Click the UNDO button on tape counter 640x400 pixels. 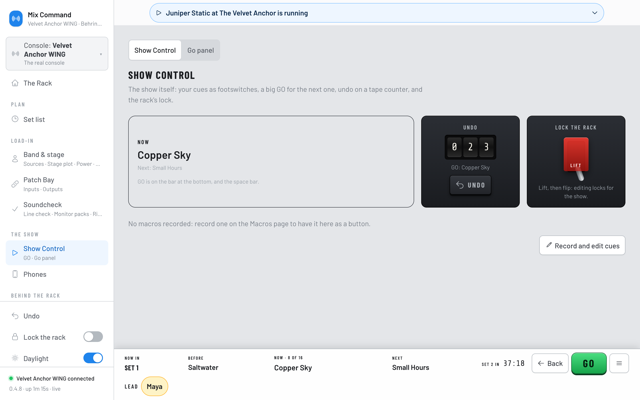tap(470, 185)
